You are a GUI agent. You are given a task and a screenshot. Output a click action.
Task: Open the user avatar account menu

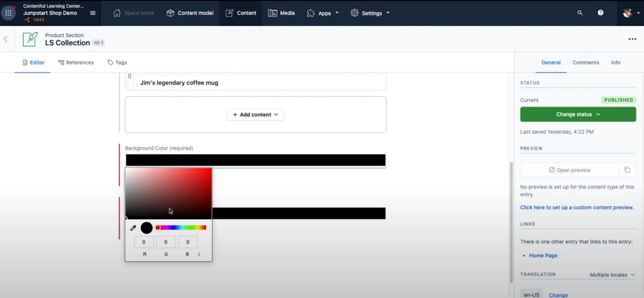coord(631,13)
